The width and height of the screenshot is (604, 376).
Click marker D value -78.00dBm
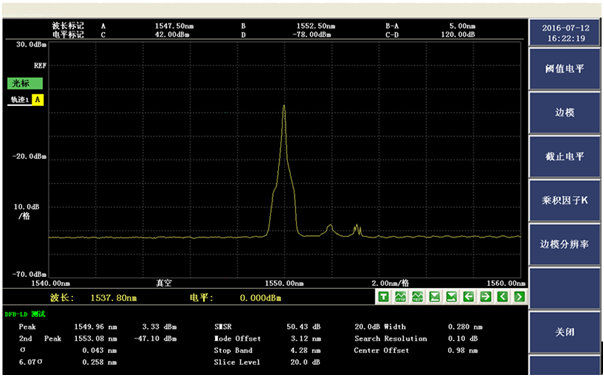pos(312,35)
